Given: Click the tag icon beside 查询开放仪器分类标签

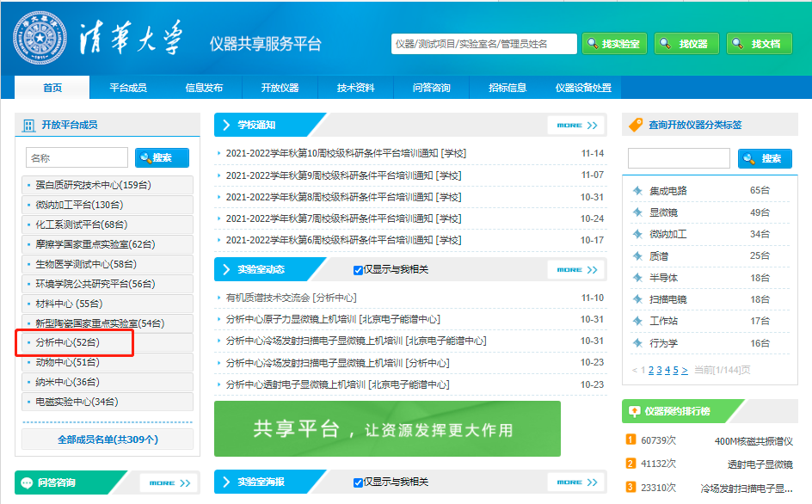Looking at the screenshot, I should (636, 125).
